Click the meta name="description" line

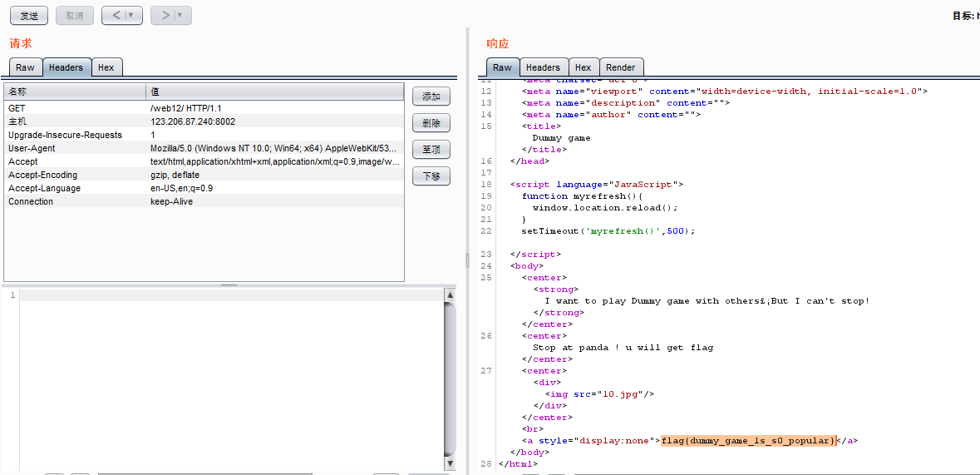pyautogui.click(x=626, y=102)
